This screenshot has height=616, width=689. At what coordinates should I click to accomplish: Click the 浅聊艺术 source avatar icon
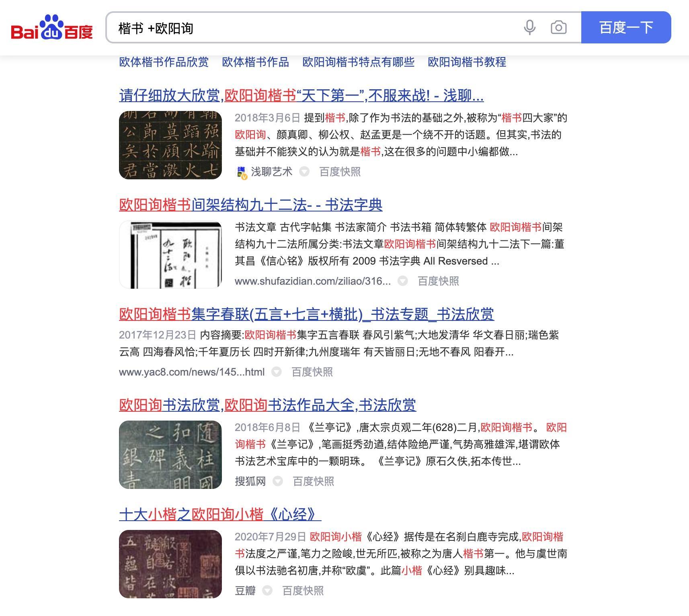pos(241,172)
